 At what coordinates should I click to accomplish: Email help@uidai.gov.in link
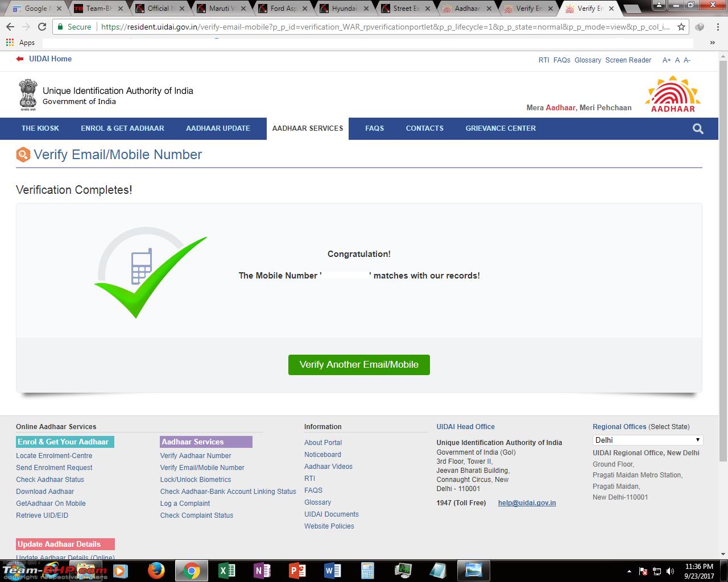(527, 503)
